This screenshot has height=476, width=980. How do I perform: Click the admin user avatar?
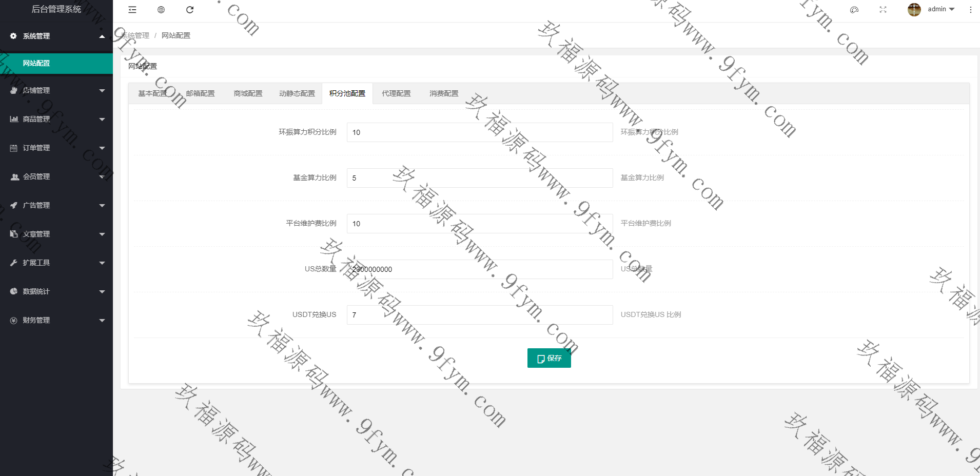914,9
